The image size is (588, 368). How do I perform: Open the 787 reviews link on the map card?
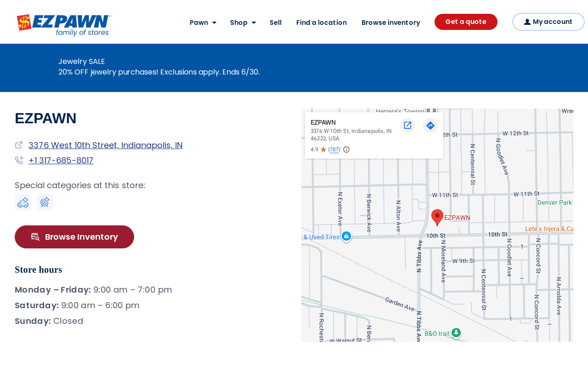click(334, 149)
